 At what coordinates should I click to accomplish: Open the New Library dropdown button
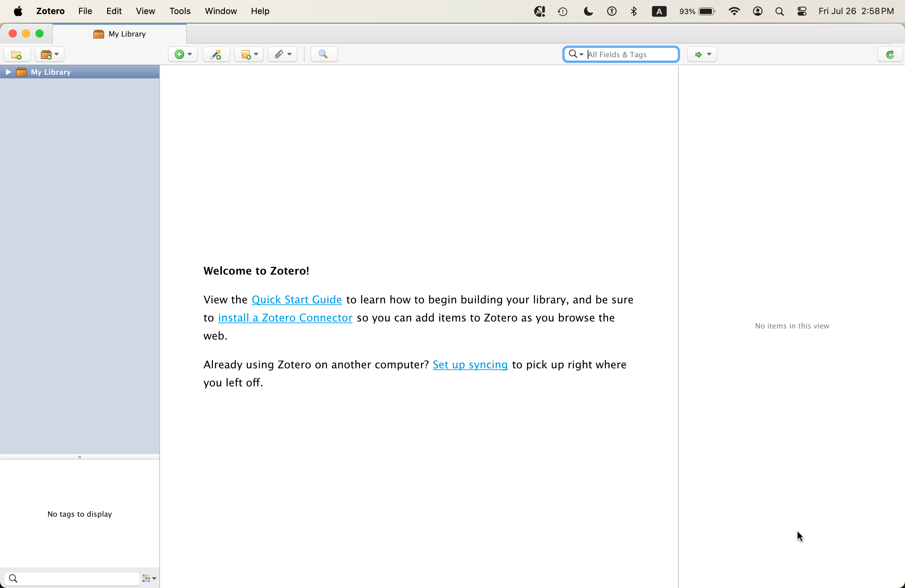click(50, 54)
